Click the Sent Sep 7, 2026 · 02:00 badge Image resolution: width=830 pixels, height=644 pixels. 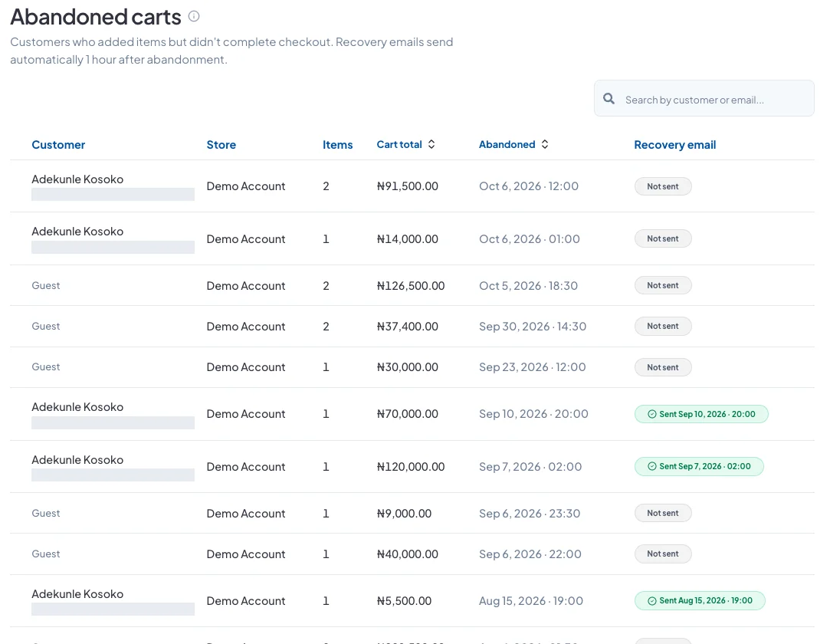[699, 467]
